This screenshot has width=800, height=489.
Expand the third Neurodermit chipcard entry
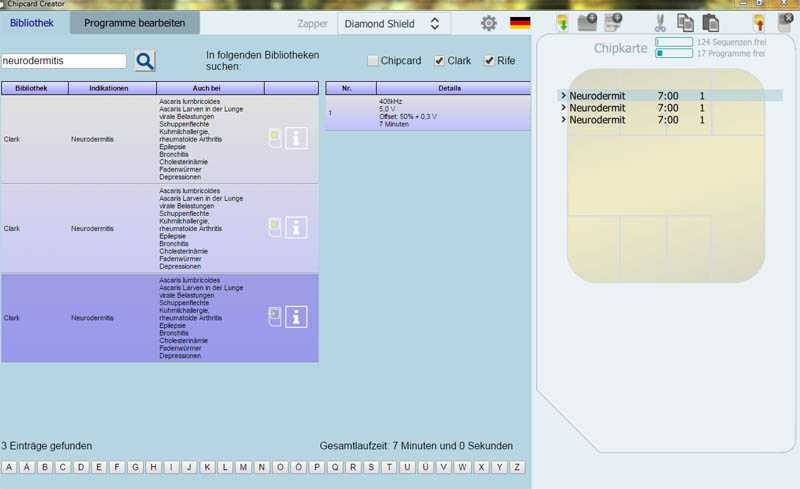click(563, 120)
